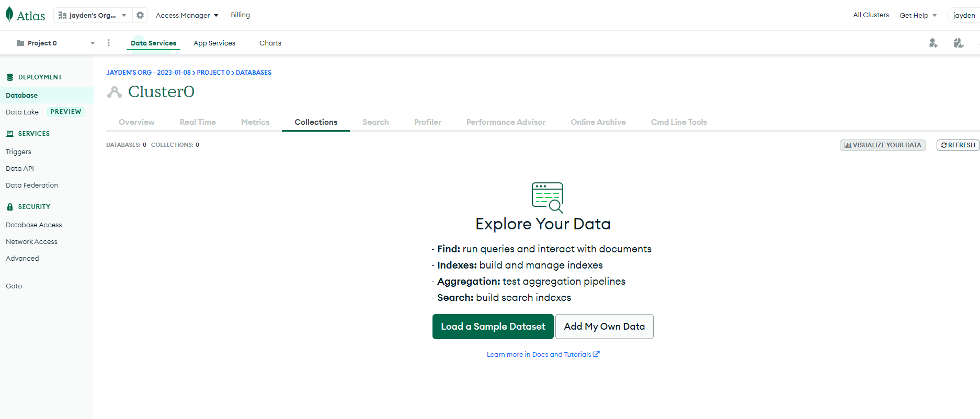
Task: Expand the Project 0 project selector
Action: (55, 43)
